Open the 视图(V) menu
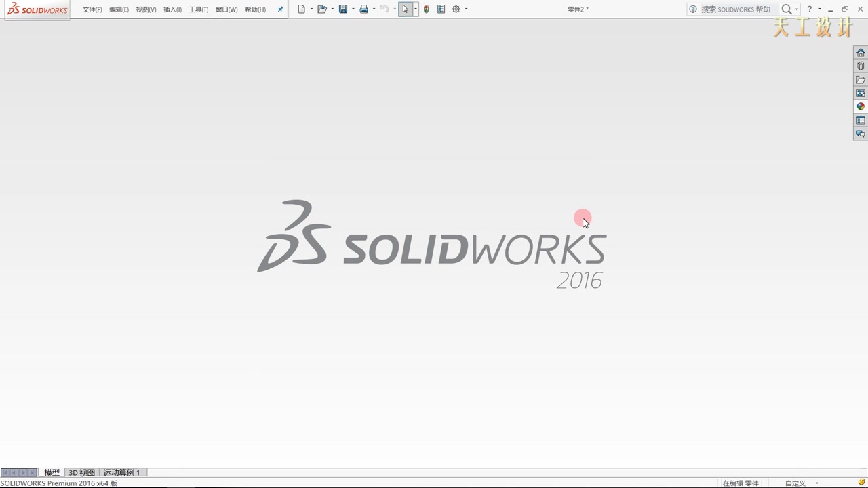Image resolution: width=868 pixels, height=488 pixels. click(146, 9)
